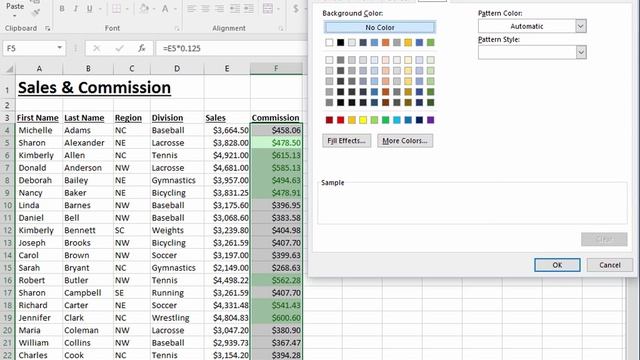
Task: Pick the orange theme color swatch in top row
Action: tap(385, 42)
